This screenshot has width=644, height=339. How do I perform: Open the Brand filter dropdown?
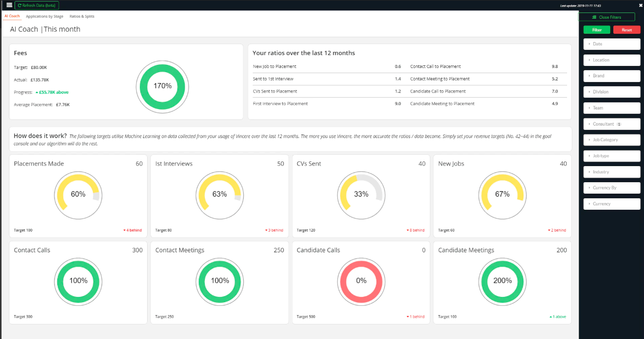pyautogui.click(x=612, y=76)
